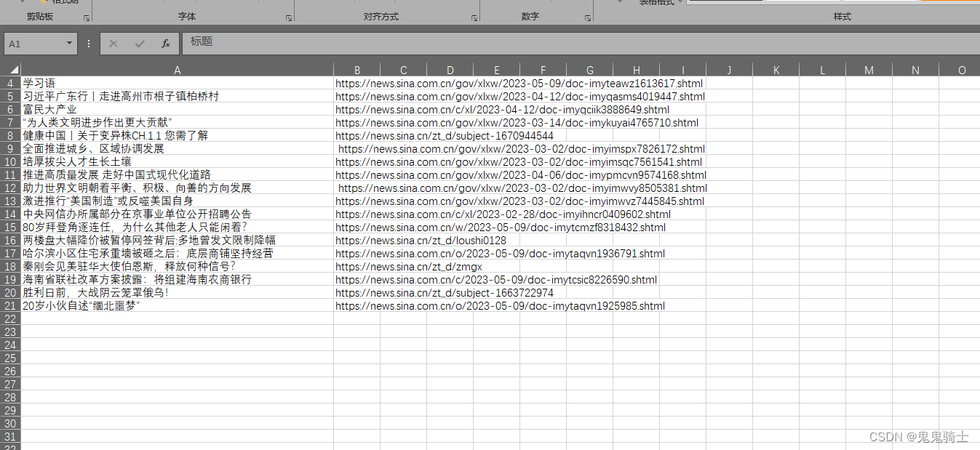Viewport: 980px width, 450px height.
Task: Open the 字体 group dialog launcher
Action: [289, 17]
